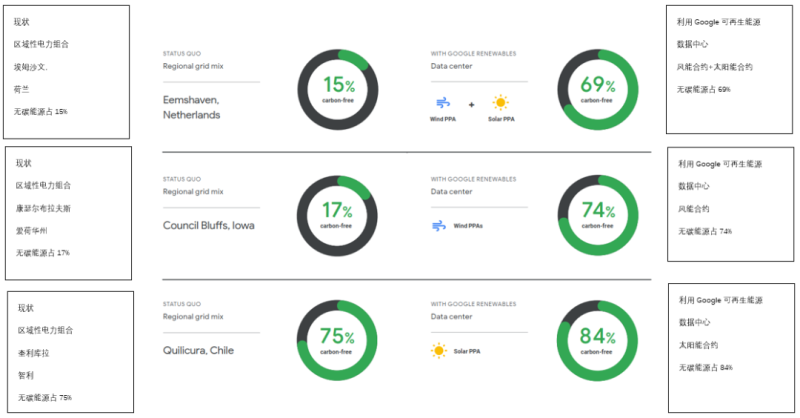The width and height of the screenshot is (800, 418).
Task: Click the wind icon beside Wind PPAs
Action: 438,226
